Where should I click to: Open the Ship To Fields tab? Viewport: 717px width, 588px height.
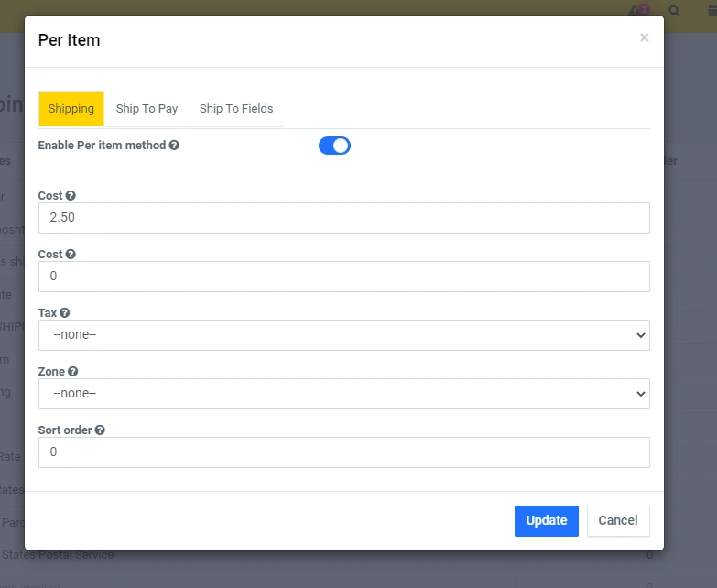[x=236, y=109]
